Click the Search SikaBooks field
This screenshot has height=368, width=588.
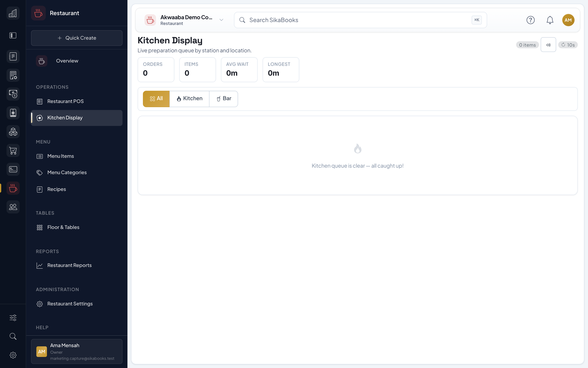(360, 20)
